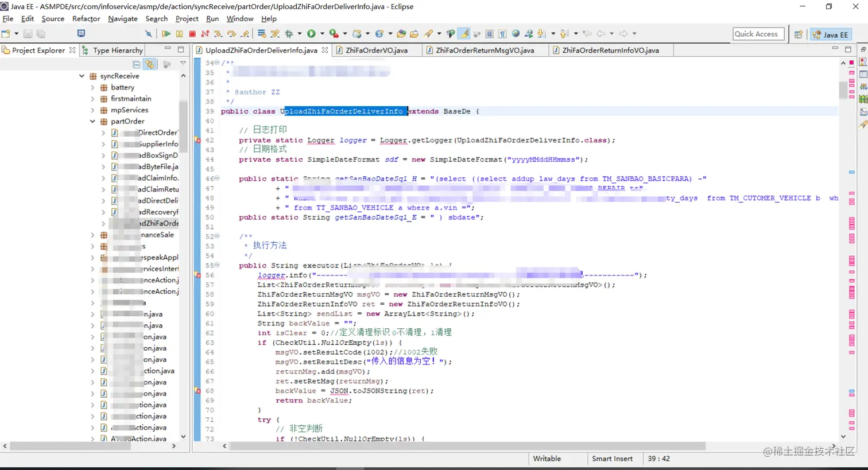Image resolution: width=868 pixels, height=470 pixels.
Task: Collapse the comment fold at line 34
Action: (x=217, y=63)
